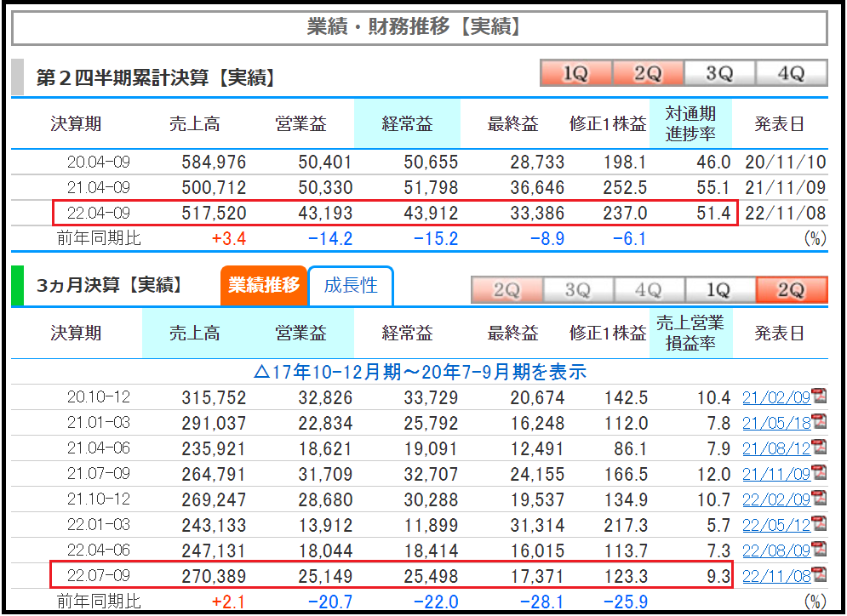Switch to the 成長性 tab

point(351,285)
